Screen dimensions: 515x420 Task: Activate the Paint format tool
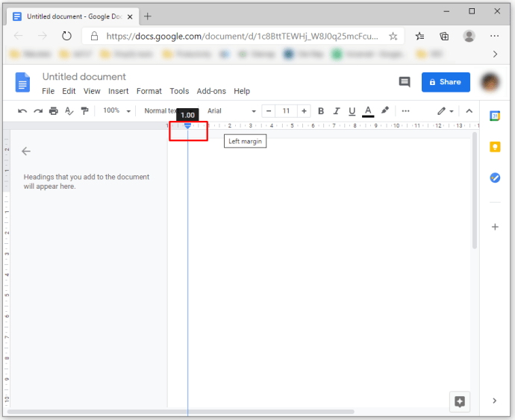[x=85, y=111]
